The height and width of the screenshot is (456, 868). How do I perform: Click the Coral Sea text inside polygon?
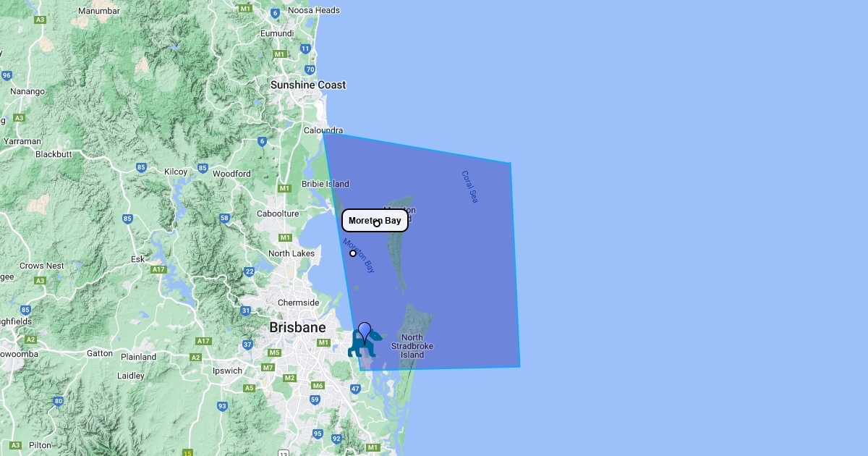point(469,187)
